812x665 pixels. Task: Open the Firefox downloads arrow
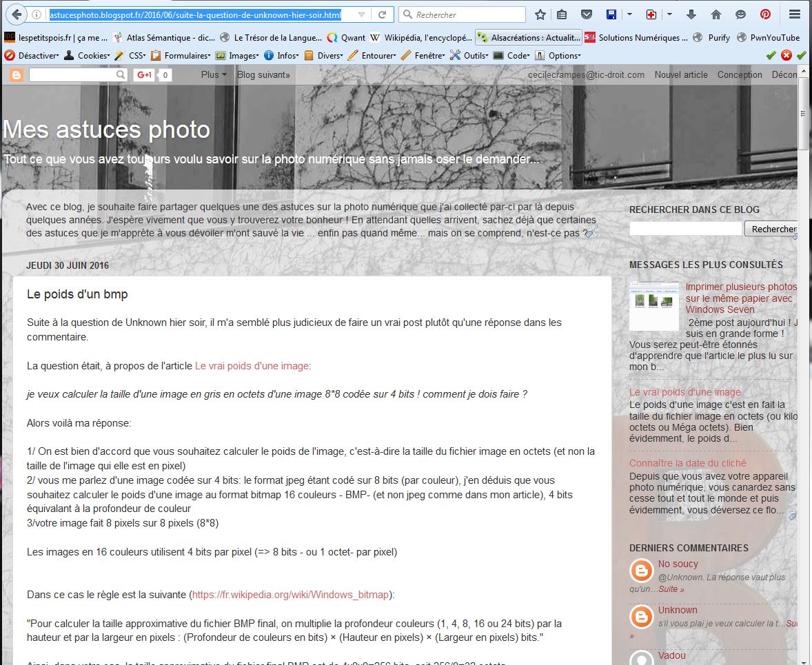coord(692,14)
